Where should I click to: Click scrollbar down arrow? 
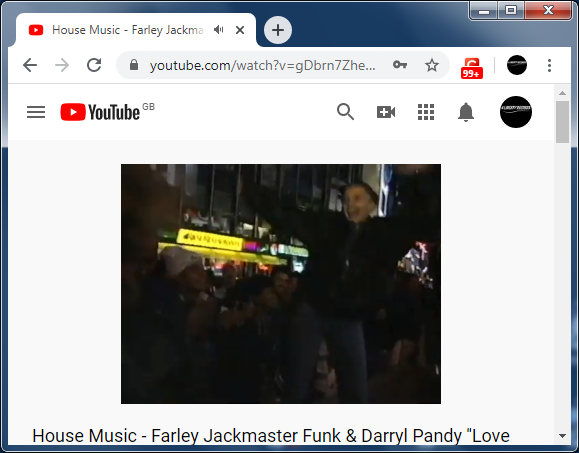(562, 436)
